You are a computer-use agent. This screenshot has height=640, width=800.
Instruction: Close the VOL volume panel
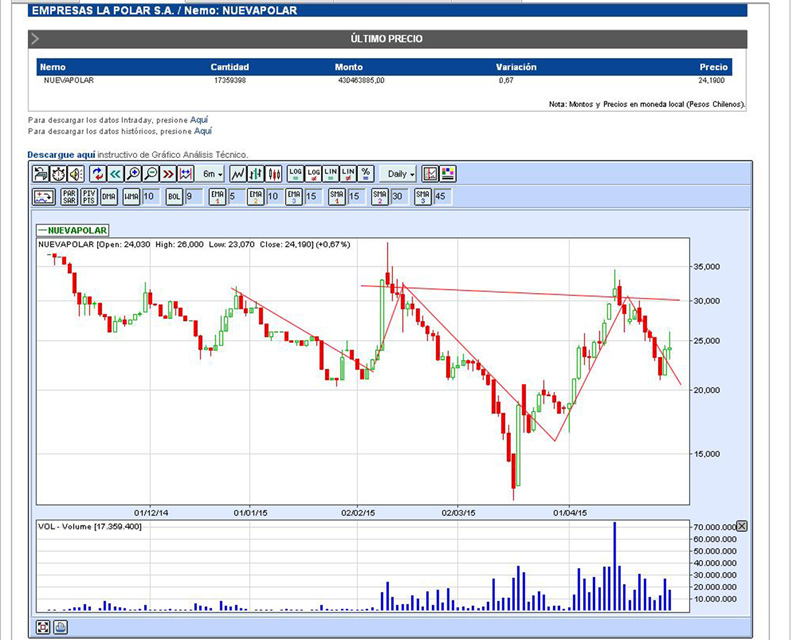(x=742, y=526)
